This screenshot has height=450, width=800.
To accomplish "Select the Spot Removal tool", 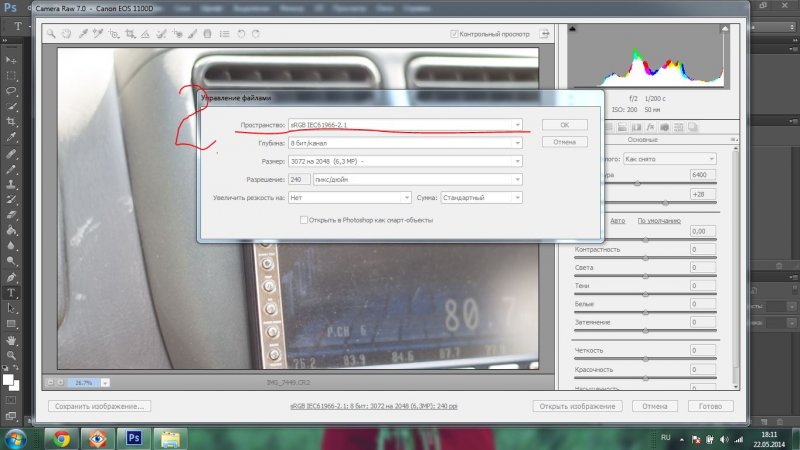I will [x=161, y=34].
